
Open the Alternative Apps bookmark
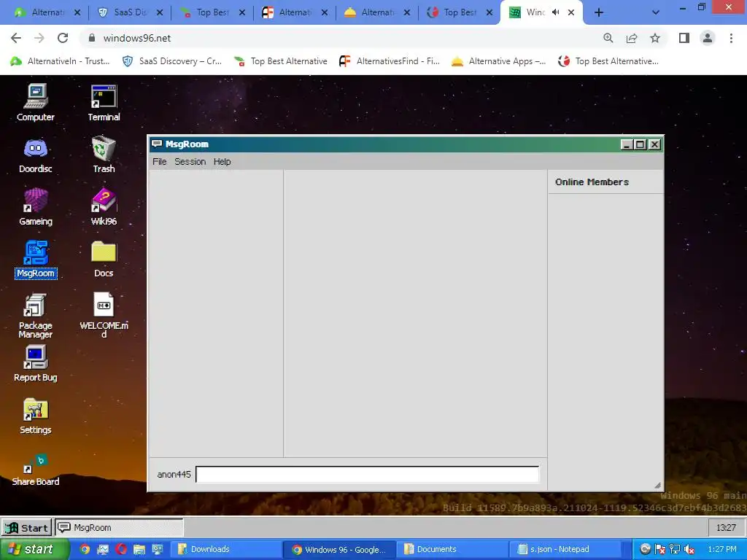click(498, 61)
